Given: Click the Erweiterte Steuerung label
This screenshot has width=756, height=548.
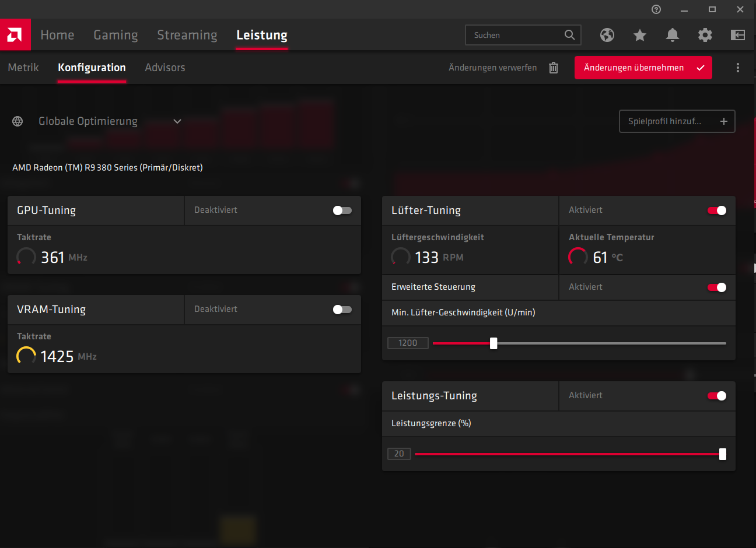Looking at the screenshot, I should (x=433, y=287).
